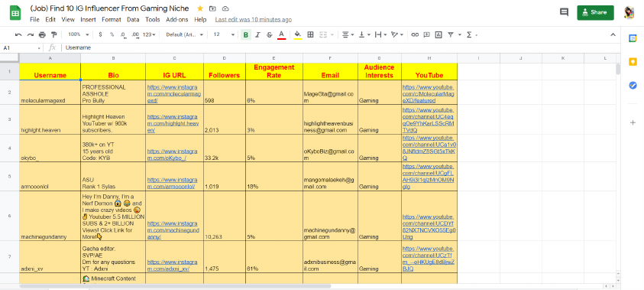644x290 pixels.
Task: Click the Engagement Rate header cell
Action: coord(274,72)
